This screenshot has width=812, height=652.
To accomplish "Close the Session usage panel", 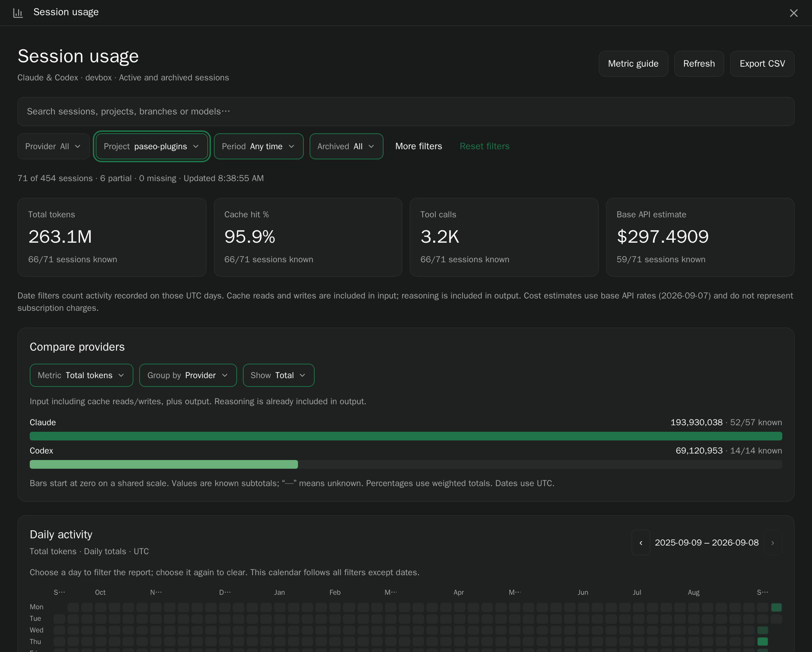I will click(794, 13).
